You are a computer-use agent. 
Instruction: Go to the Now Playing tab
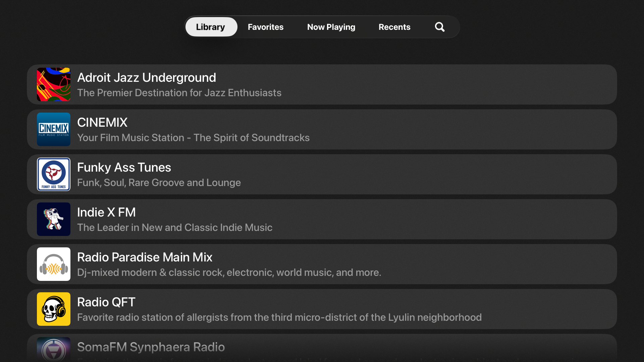pos(331,27)
